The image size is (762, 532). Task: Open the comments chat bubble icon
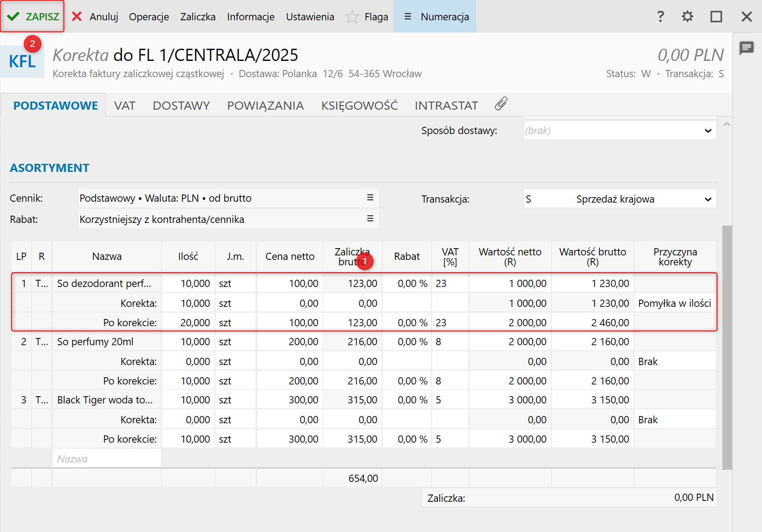pos(746,47)
